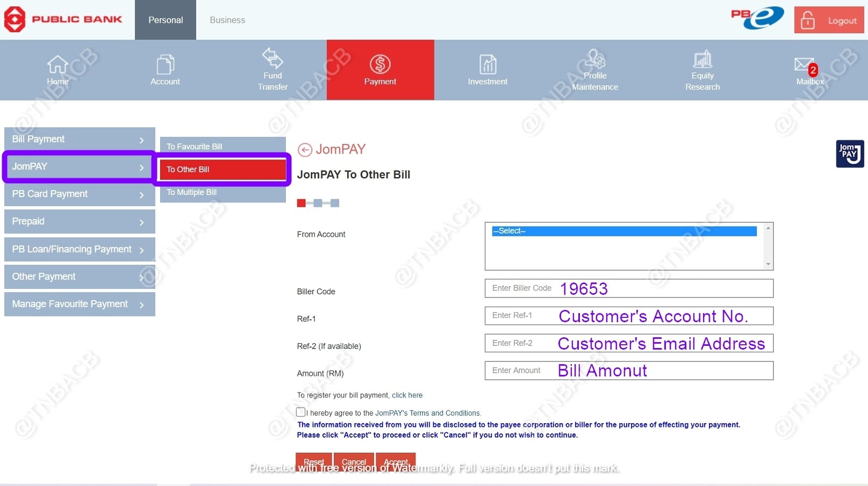Select the Payment dollar icon
868x486 pixels.
(380, 64)
